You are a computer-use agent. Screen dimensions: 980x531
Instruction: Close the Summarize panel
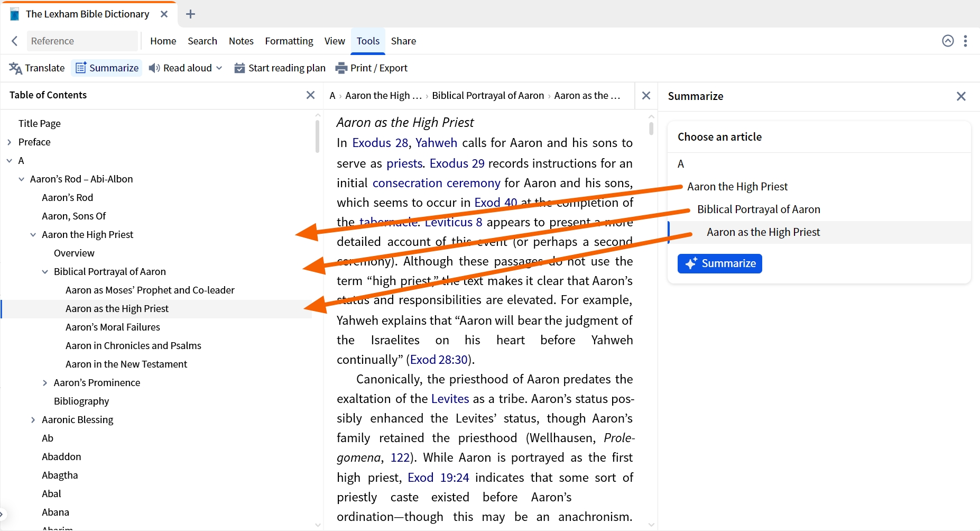pos(961,96)
